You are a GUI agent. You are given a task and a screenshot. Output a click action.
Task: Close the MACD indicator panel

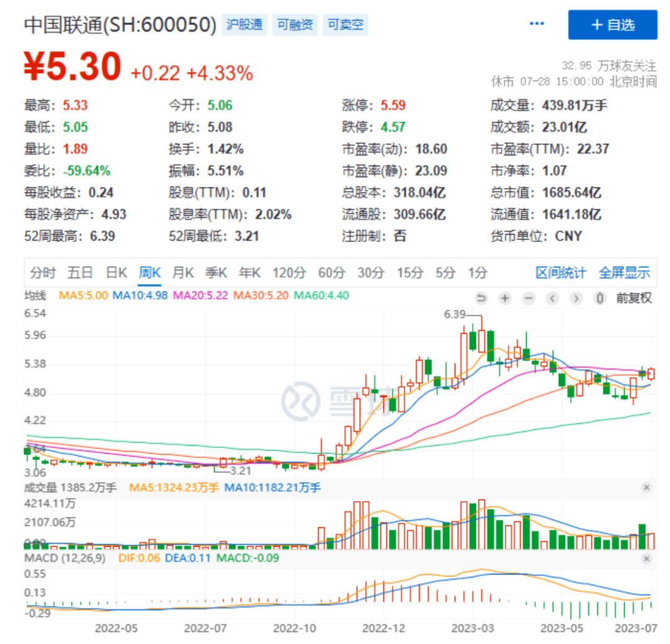[646, 558]
